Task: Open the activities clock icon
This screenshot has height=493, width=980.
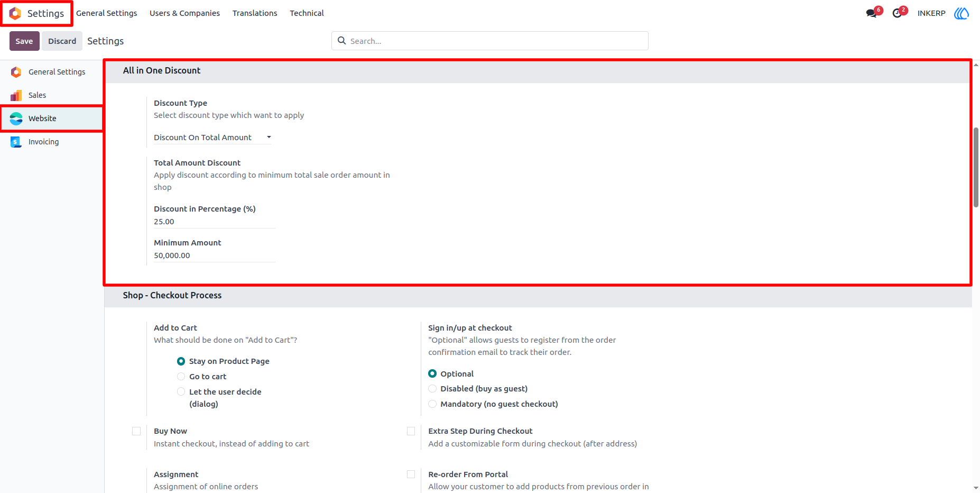Action: click(x=897, y=13)
